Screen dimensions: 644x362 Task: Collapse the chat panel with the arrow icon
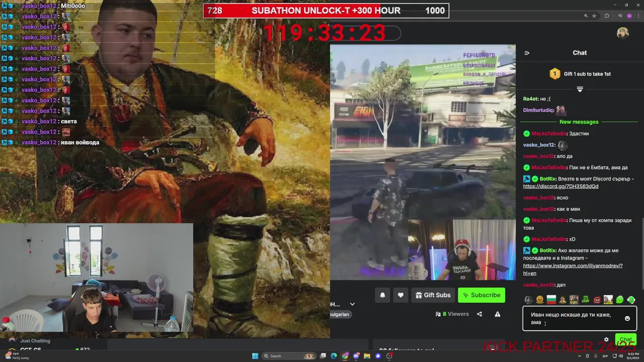(527, 53)
